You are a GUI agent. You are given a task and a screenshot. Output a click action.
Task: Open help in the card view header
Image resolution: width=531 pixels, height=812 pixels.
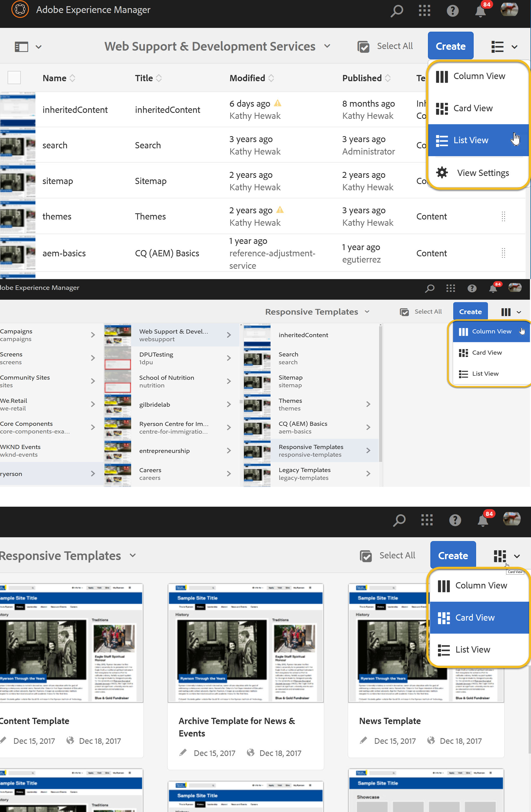point(455,520)
